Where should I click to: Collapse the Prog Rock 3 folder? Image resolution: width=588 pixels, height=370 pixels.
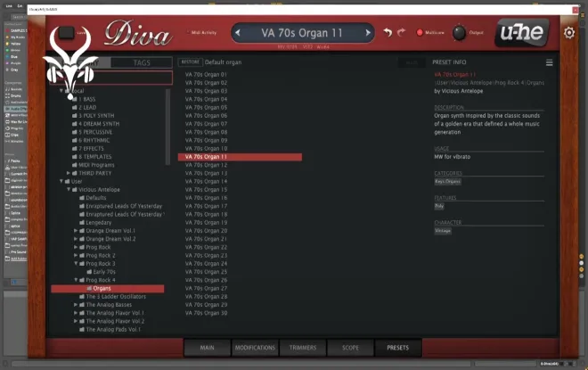pyautogui.click(x=76, y=264)
